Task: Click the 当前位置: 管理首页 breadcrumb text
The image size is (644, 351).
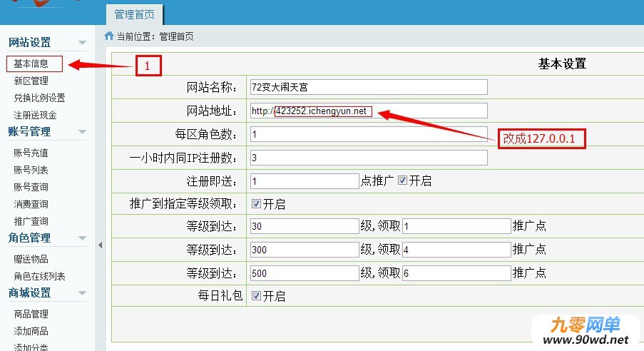Action: 155,36
